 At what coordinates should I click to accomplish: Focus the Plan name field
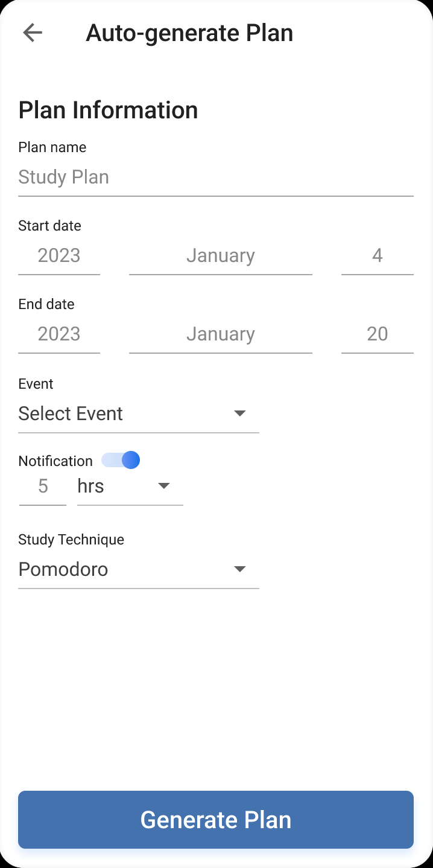(x=216, y=177)
